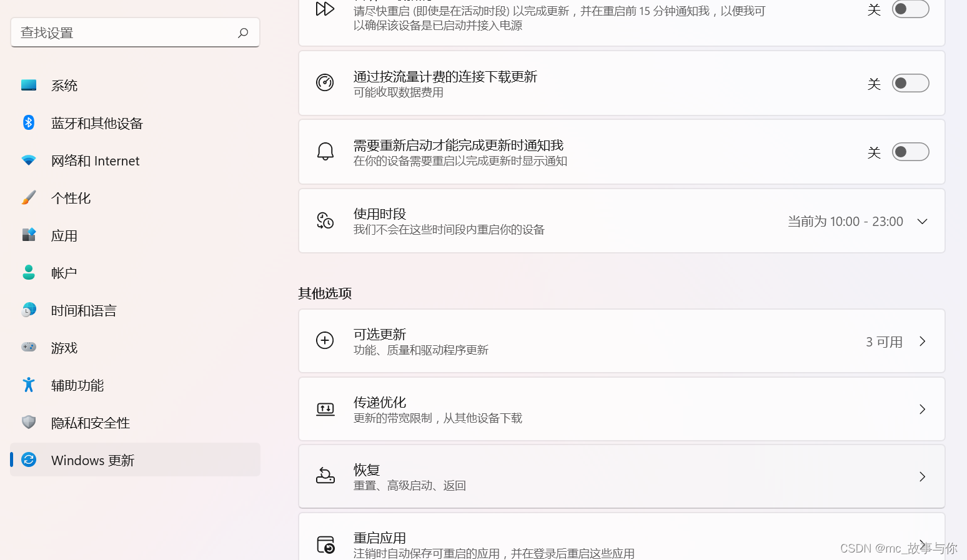
Task: Click the 传递优化 title
Action: pyautogui.click(x=380, y=402)
